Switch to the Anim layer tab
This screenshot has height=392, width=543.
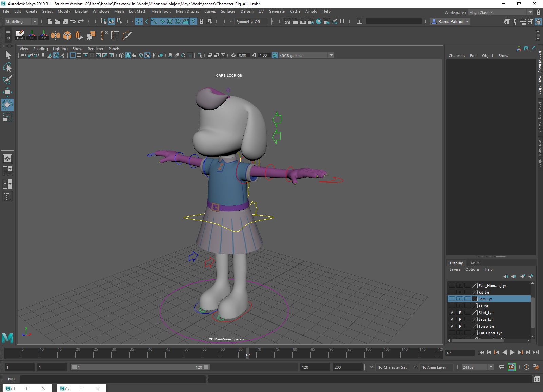[475, 263]
